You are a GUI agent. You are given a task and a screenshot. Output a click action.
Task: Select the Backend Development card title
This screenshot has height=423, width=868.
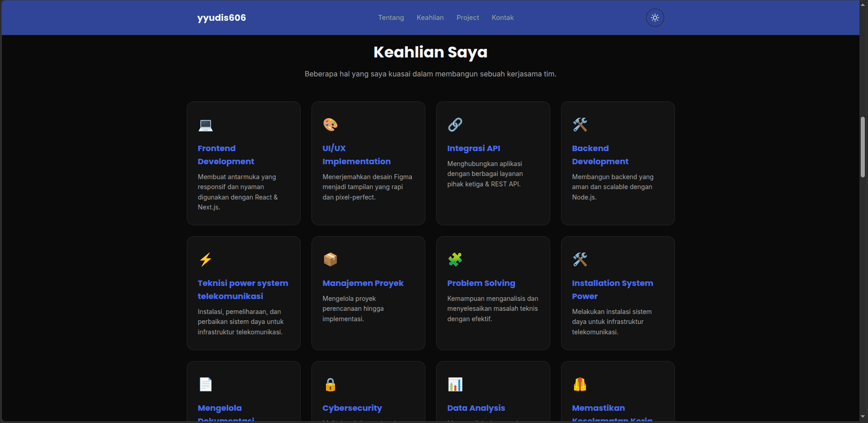click(x=600, y=155)
